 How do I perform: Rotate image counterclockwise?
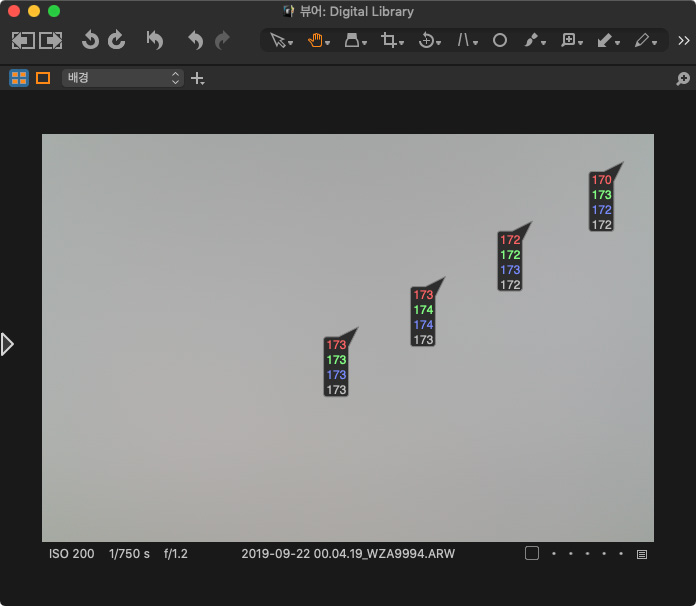90,40
